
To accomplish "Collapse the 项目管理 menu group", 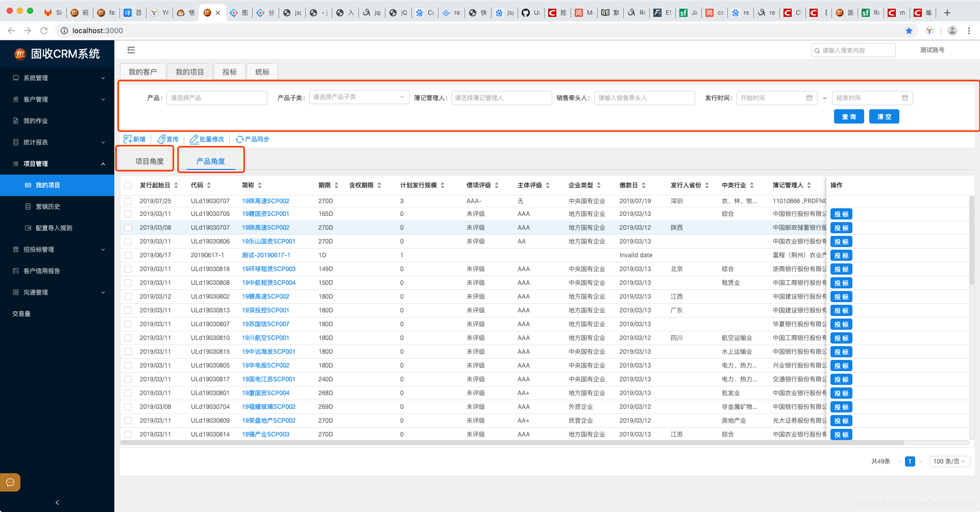I will pos(57,163).
